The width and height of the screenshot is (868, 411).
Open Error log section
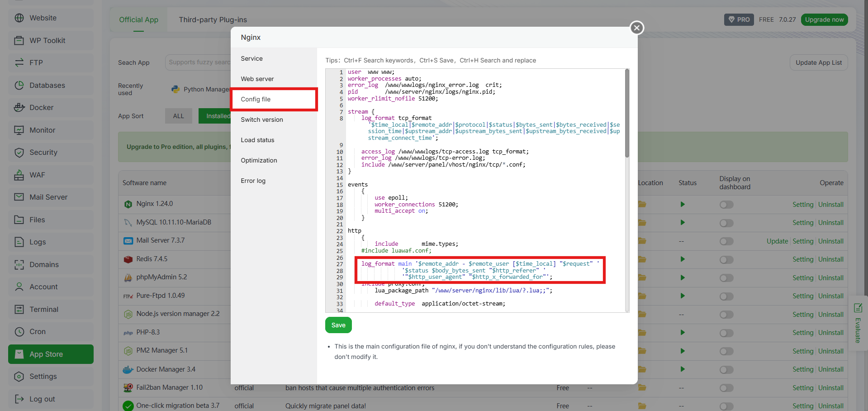(274, 181)
